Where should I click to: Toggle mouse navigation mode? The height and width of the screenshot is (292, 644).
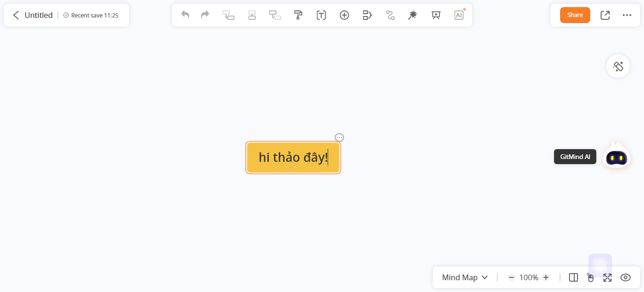click(590, 277)
